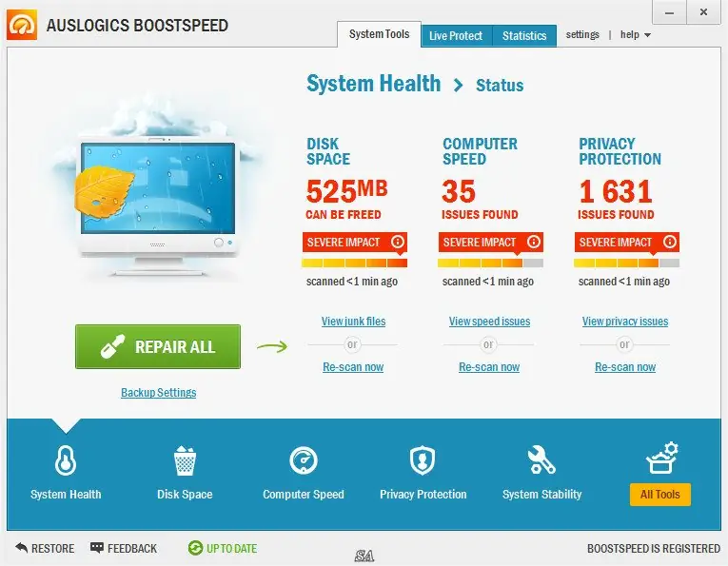Click scanned <1 min ago under Disk Space
The image size is (728, 566).
pyautogui.click(x=352, y=282)
